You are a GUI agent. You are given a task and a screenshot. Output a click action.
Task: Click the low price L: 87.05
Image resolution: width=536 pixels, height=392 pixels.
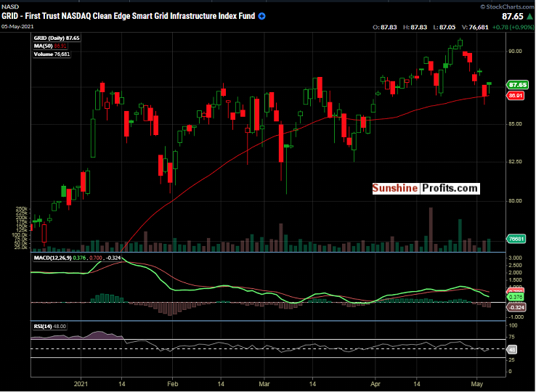click(444, 27)
